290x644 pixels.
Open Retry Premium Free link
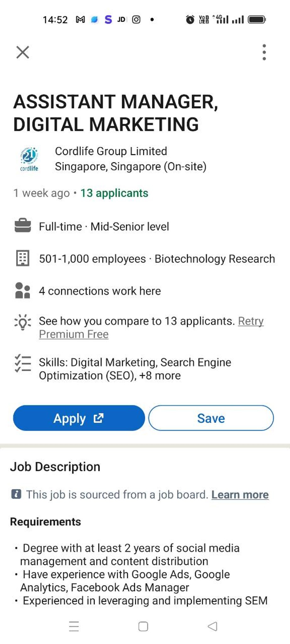[151, 327]
